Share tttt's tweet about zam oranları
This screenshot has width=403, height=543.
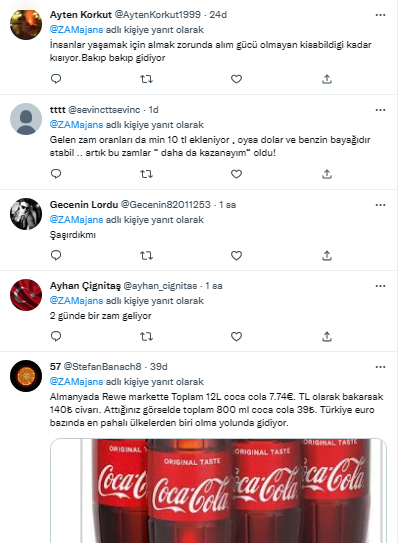click(x=327, y=174)
